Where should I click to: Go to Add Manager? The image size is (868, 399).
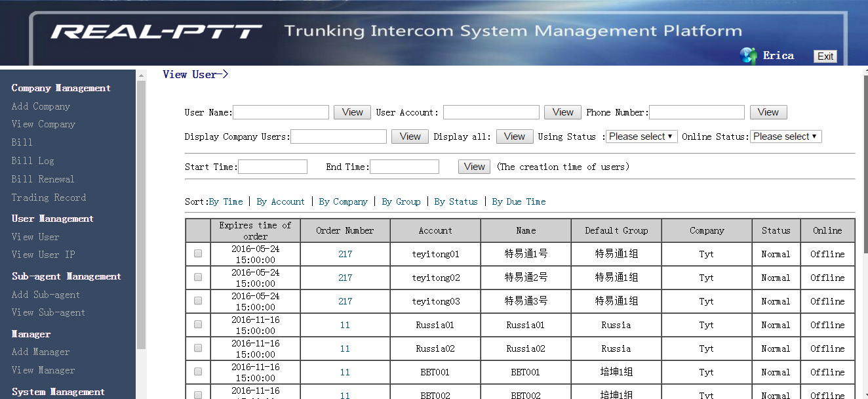41,352
